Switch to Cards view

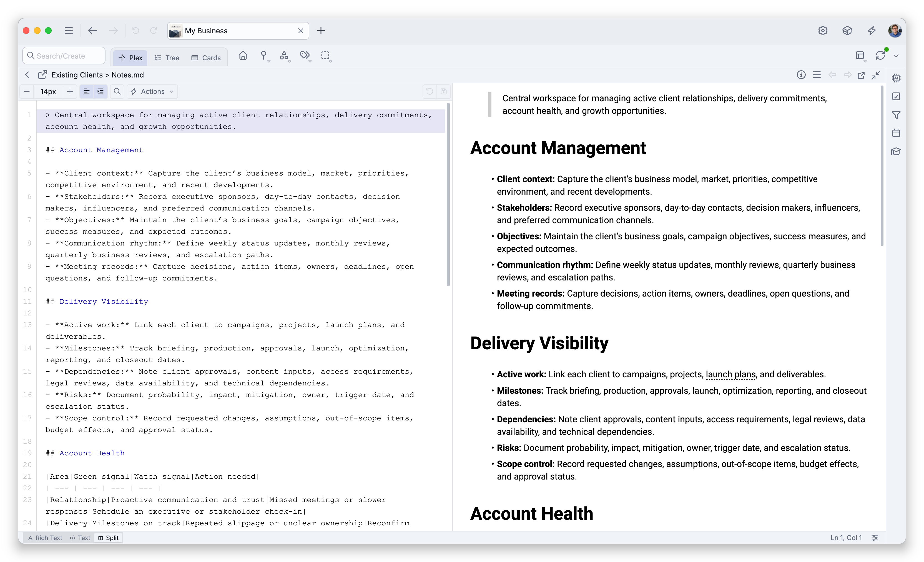pyautogui.click(x=206, y=58)
